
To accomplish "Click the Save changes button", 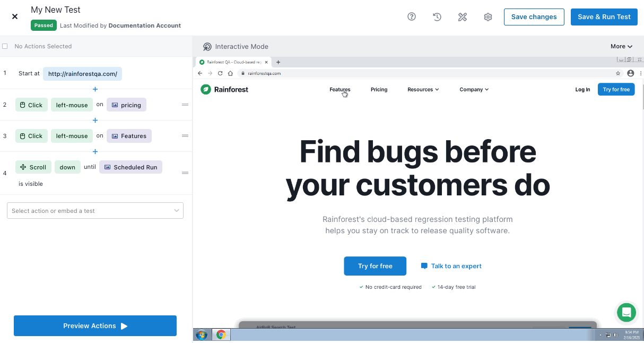I will pos(534,16).
